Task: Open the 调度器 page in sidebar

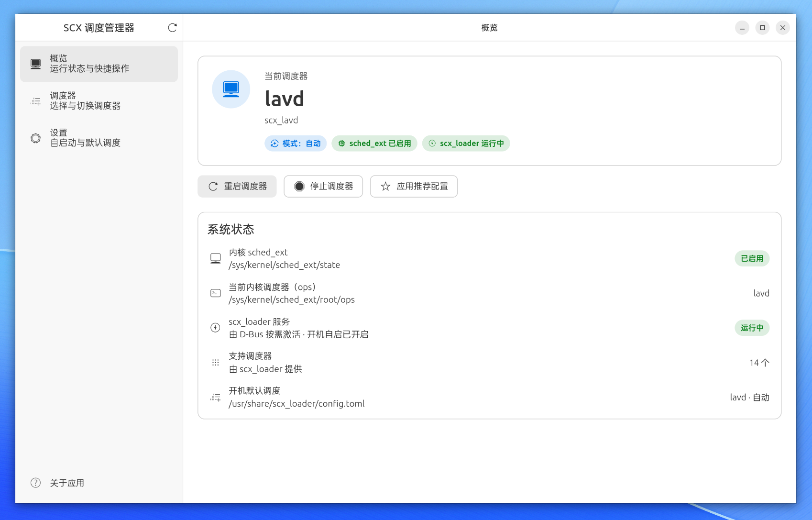Action: [x=99, y=101]
